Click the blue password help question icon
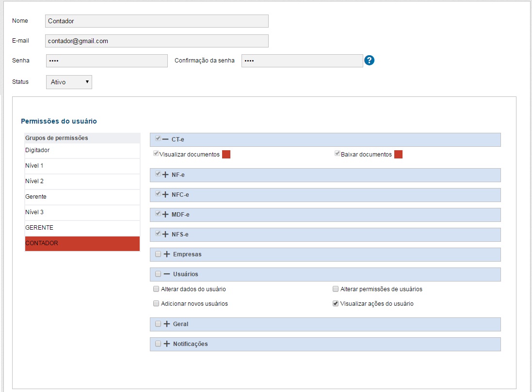 coord(370,61)
